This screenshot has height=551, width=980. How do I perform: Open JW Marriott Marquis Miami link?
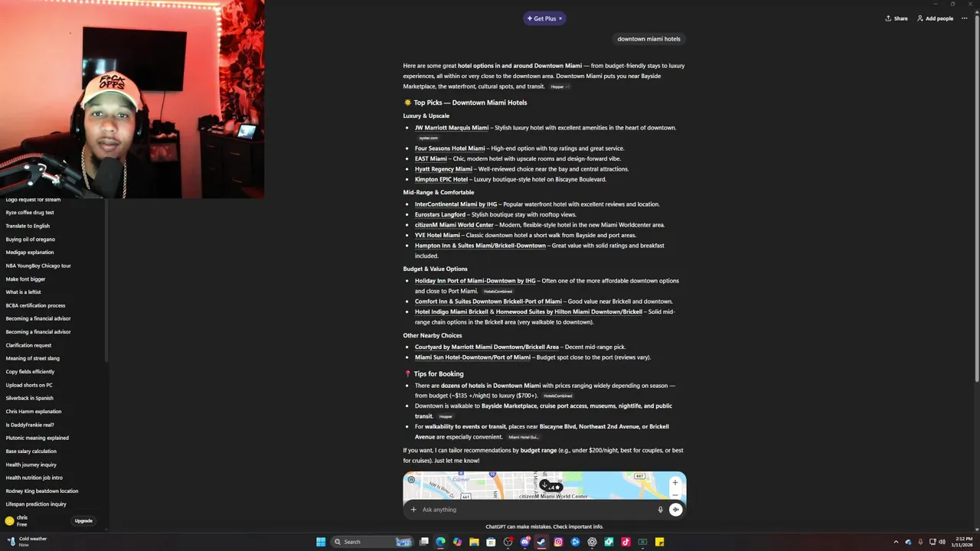(x=452, y=128)
